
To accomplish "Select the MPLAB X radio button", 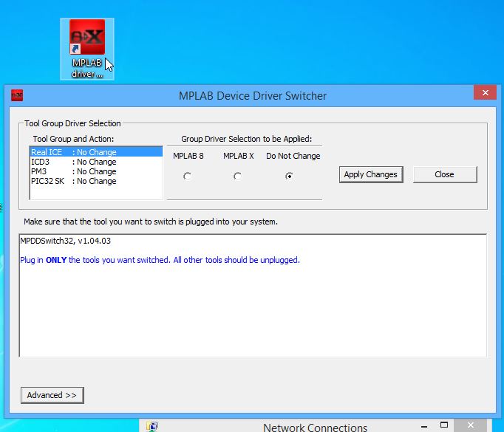I will (237, 176).
